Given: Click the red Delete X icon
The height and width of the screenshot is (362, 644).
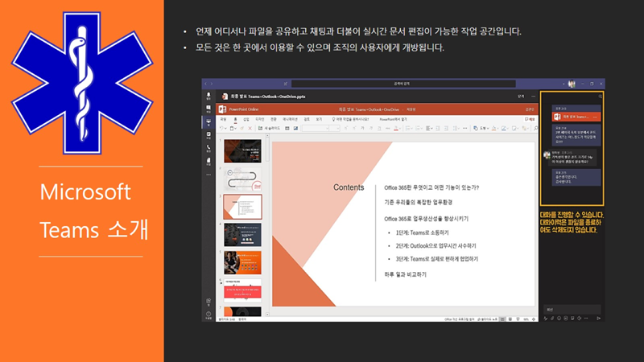Looking at the screenshot, I should tap(250, 129).
